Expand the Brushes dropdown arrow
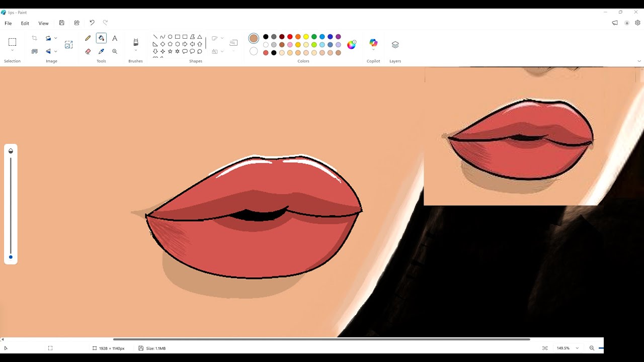644x362 pixels. click(x=135, y=51)
